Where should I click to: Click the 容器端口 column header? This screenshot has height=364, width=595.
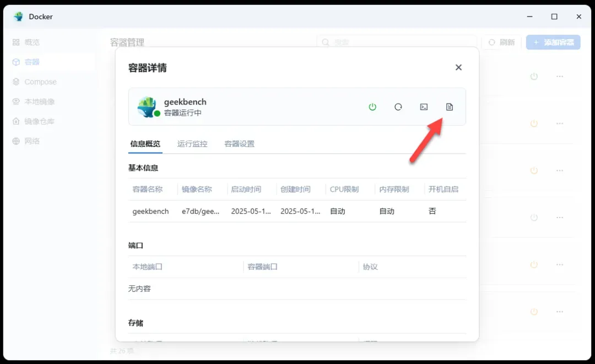(263, 267)
